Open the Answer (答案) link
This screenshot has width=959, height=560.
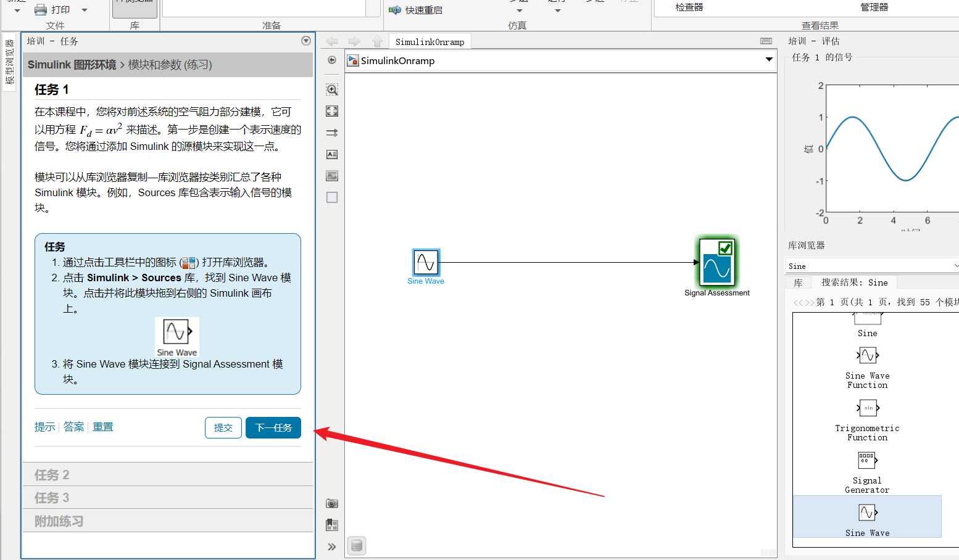74,427
